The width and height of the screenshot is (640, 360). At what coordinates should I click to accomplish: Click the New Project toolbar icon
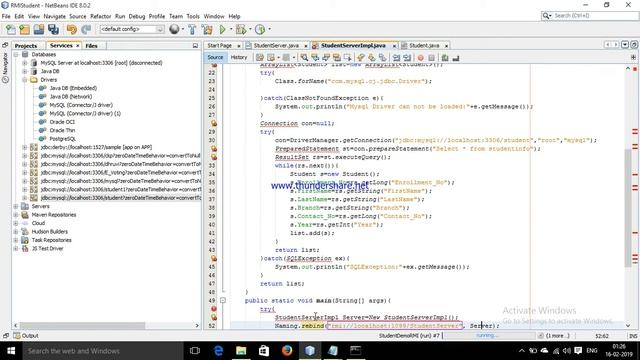click(24, 29)
